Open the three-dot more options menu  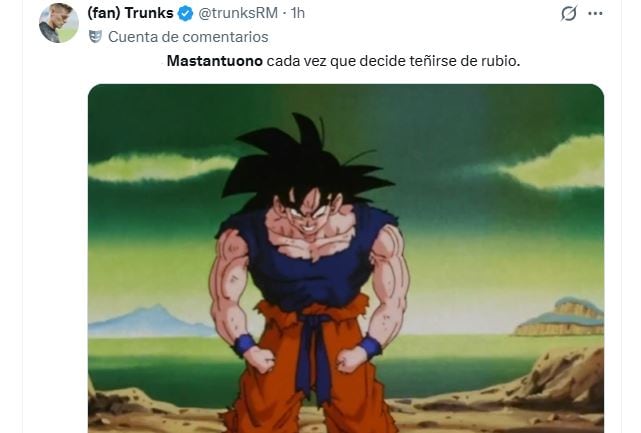pyautogui.click(x=595, y=13)
